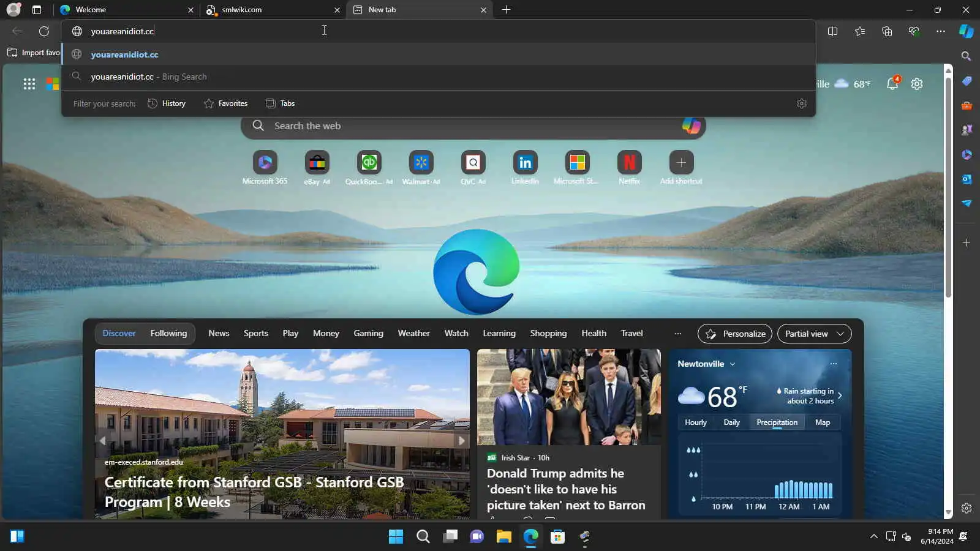
Task: Filter address bar search by History
Action: [167, 103]
